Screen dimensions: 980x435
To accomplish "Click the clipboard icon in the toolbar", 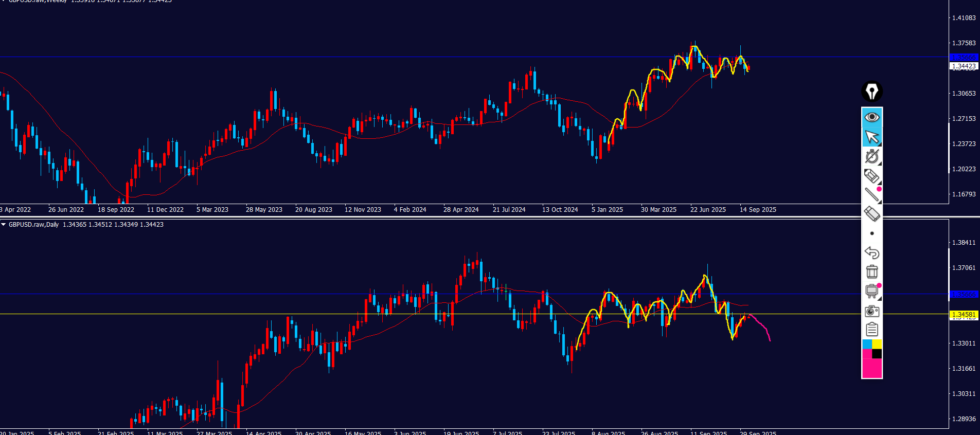I will 872,329.
